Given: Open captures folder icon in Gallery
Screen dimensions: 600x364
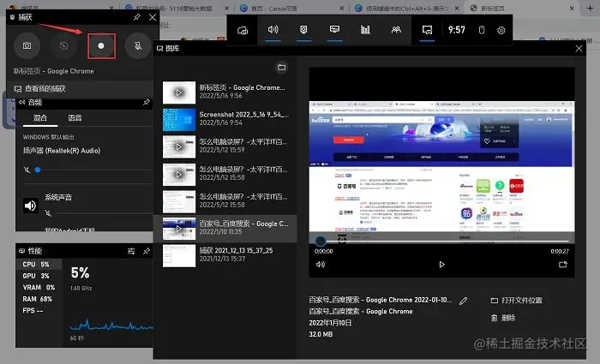Looking at the screenshot, I should coord(282,68).
